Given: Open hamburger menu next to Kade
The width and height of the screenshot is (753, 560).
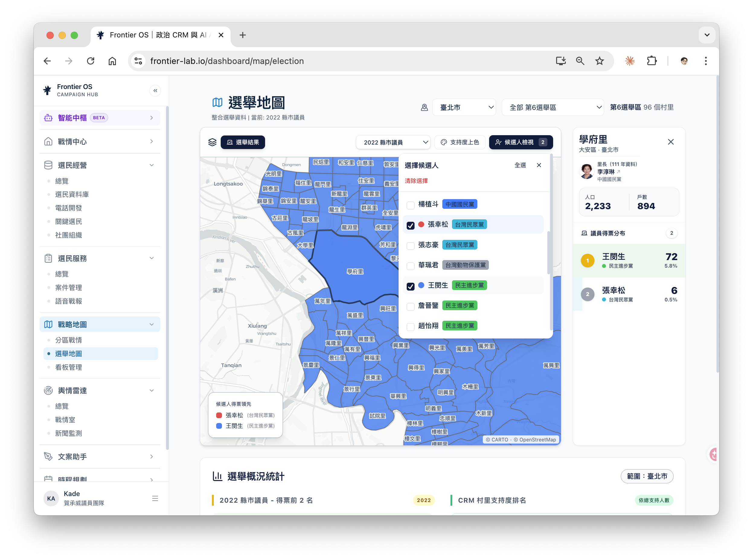Looking at the screenshot, I should [155, 498].
